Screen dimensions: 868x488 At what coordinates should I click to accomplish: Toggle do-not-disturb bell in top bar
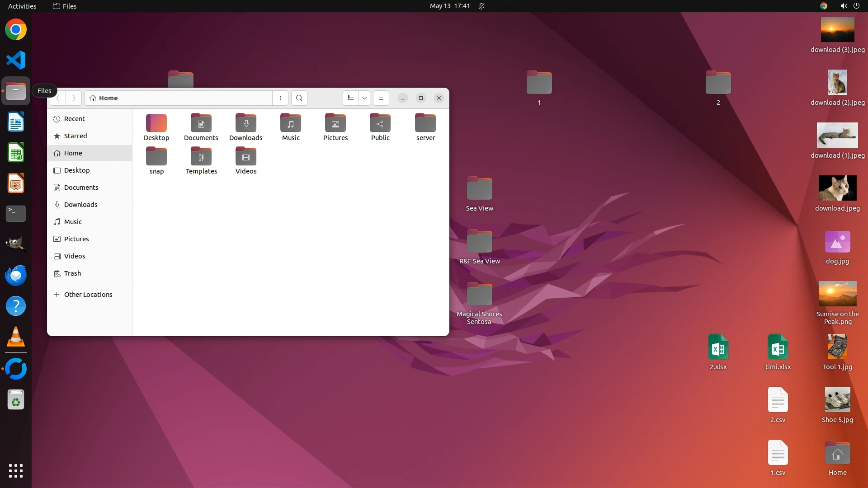pos(481,6)
